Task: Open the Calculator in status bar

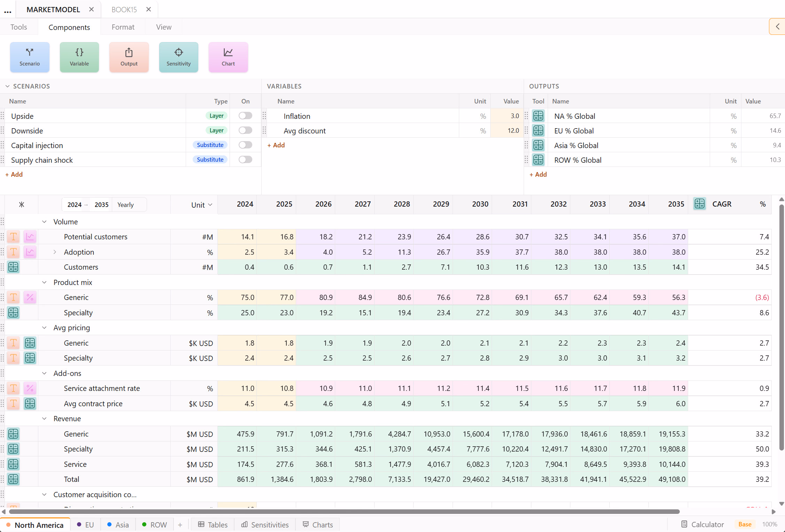Action: click(702, 524)
